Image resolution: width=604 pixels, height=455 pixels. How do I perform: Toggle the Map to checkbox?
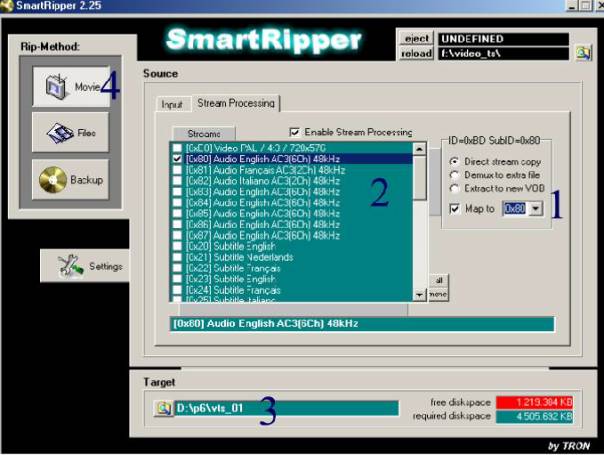455,209
